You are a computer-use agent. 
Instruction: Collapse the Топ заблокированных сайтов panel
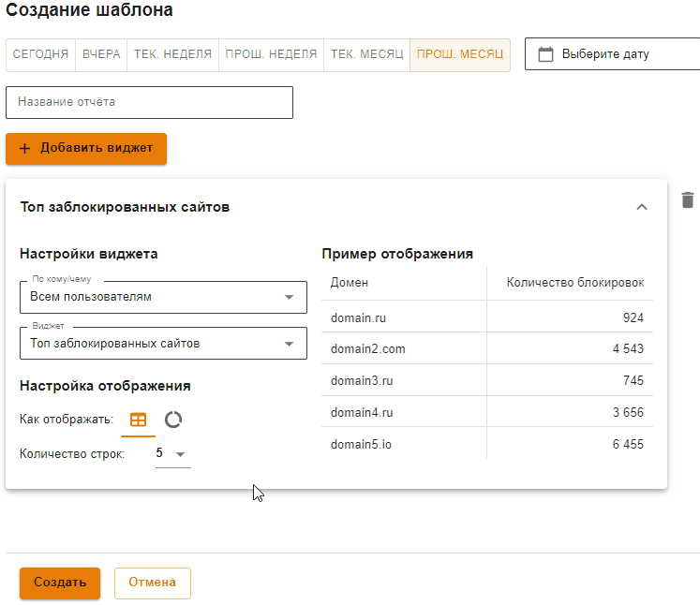click(642, 207)
